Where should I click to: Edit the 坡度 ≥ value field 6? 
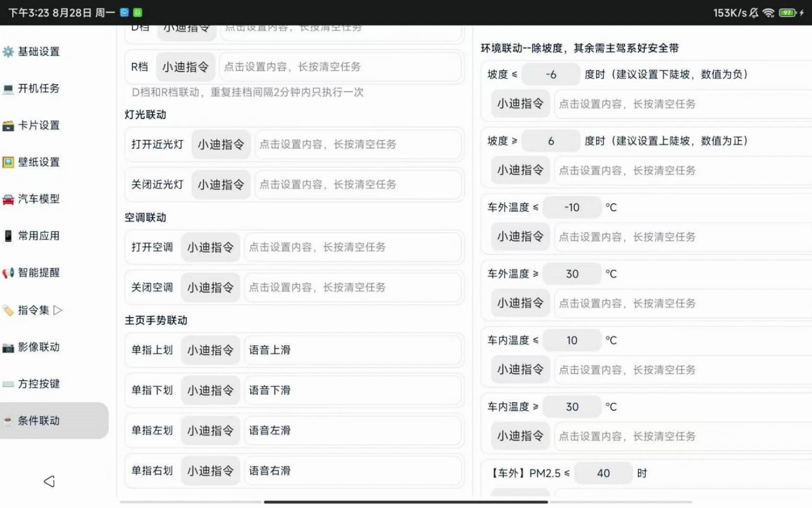pyautogui.click(x=551, y=141)
